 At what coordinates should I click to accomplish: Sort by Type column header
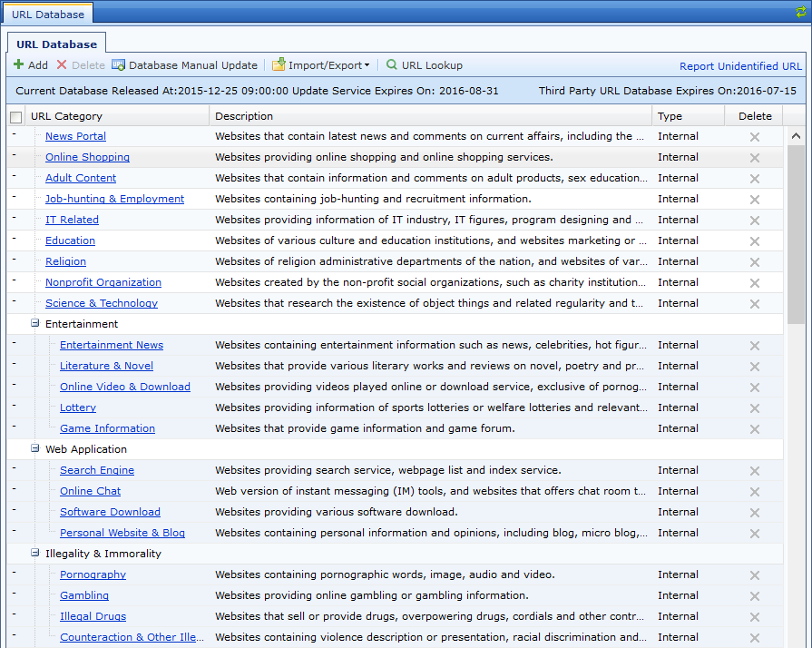coord(689,116)
